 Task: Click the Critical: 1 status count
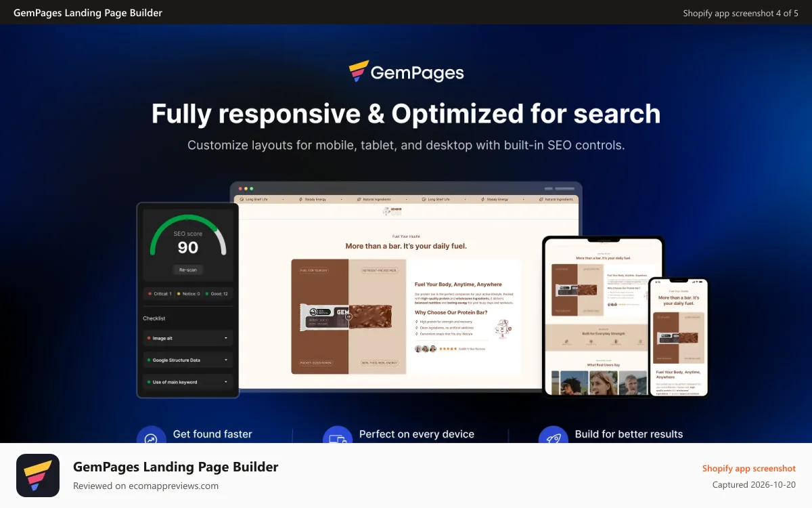(160, 294)
